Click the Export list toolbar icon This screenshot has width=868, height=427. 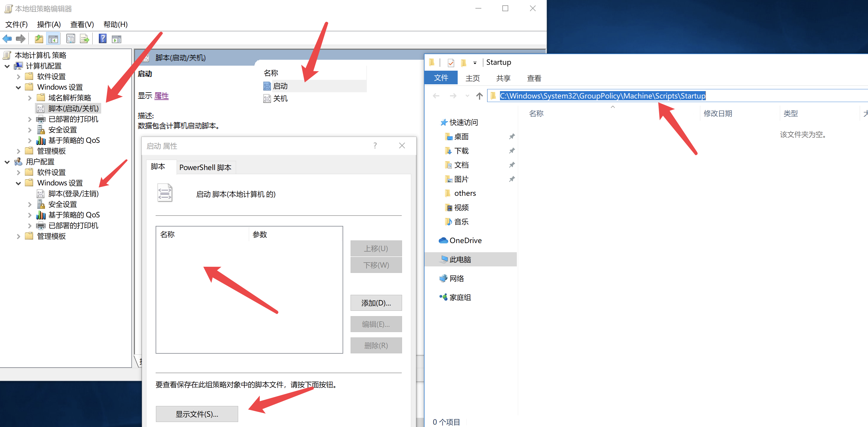point(85,39)
